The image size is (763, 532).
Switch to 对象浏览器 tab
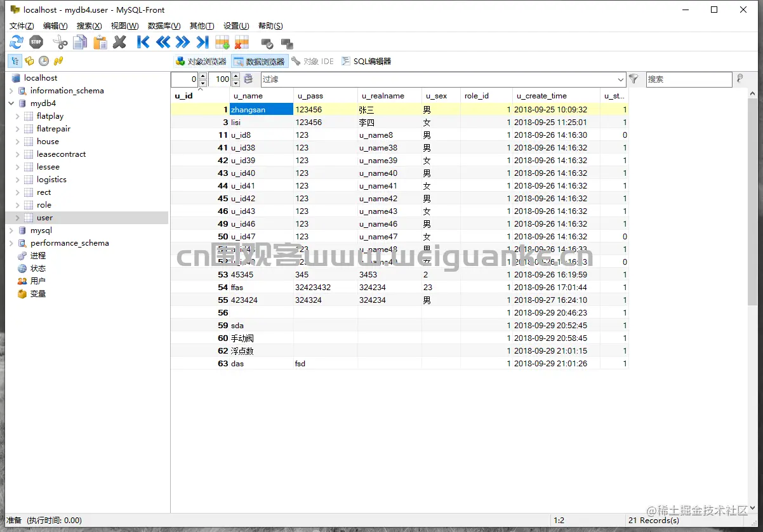coord(201,61)
